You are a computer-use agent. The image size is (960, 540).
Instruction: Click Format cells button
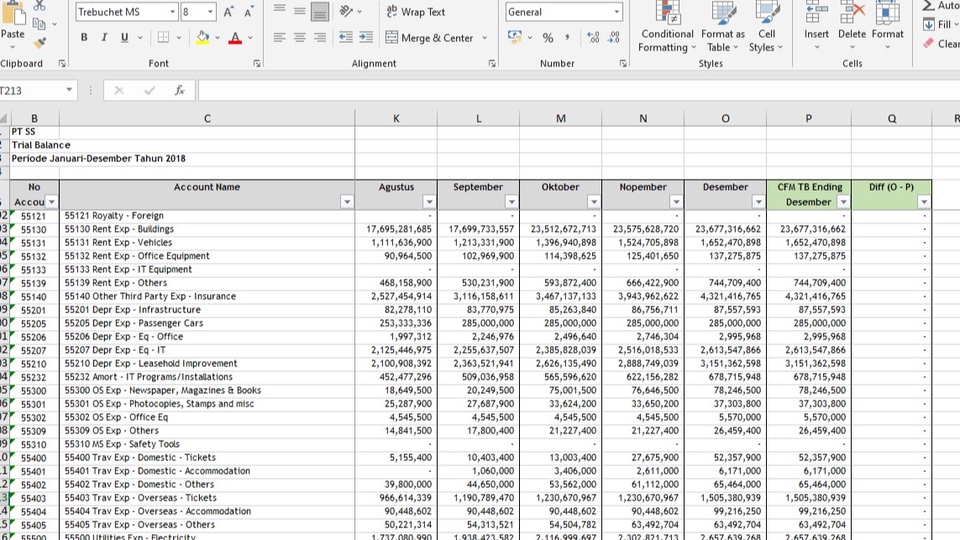pyautogui.click(x=887, y=27)
